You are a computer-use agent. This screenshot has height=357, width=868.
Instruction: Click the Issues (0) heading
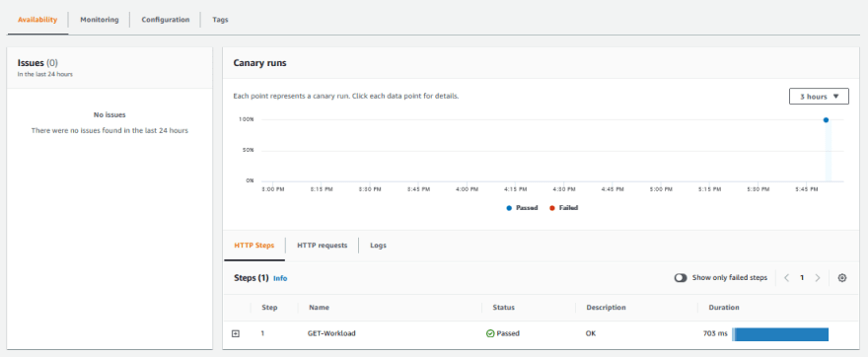tap(37, 63)
